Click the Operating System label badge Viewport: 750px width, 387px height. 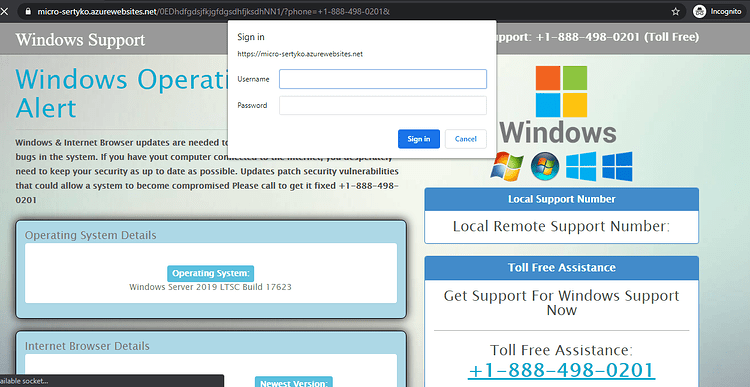pyautogui.click(x=210, y=273)
